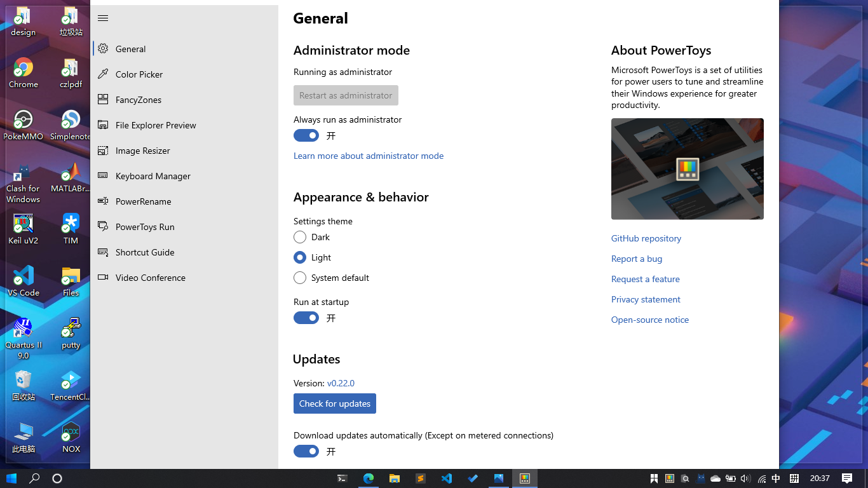Turn off Run at startup

306,318
